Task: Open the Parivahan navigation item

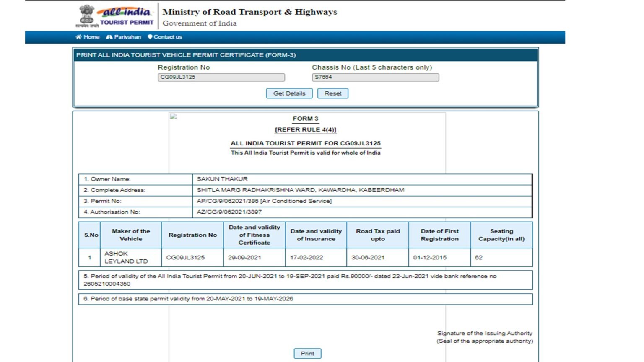Action: (127, 37)
